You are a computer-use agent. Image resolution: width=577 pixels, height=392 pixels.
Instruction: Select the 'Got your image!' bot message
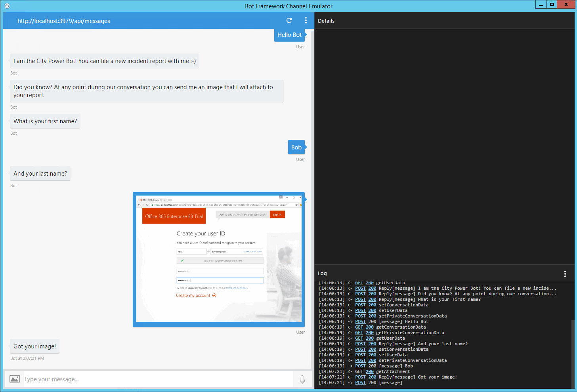pyautogui.click(x=34, y=346)
